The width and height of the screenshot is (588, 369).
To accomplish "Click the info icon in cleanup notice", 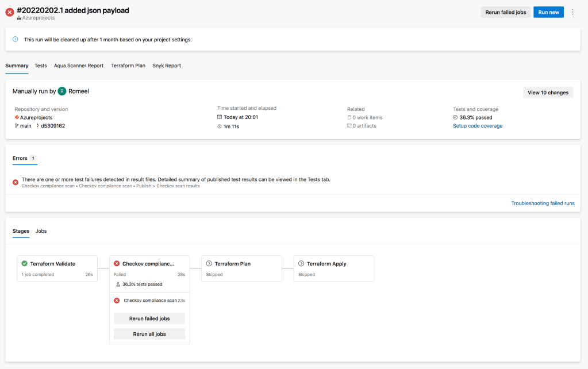I will 16,40.
